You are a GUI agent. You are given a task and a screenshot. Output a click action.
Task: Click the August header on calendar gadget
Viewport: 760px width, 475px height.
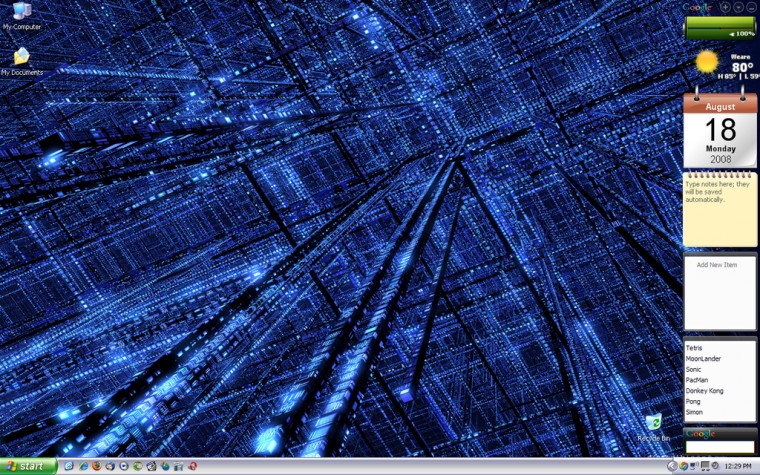[x=720, y=107]
